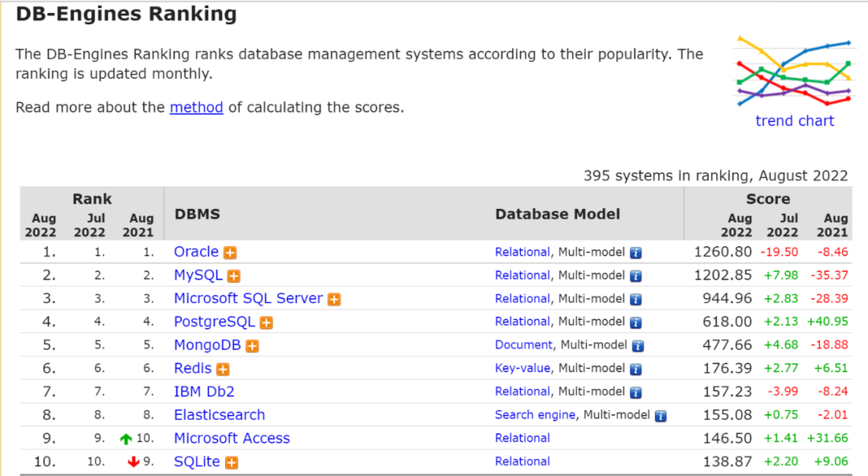Click the green up arrow in Microsoft Access row

pyautogui.click(x=126, y=439)
